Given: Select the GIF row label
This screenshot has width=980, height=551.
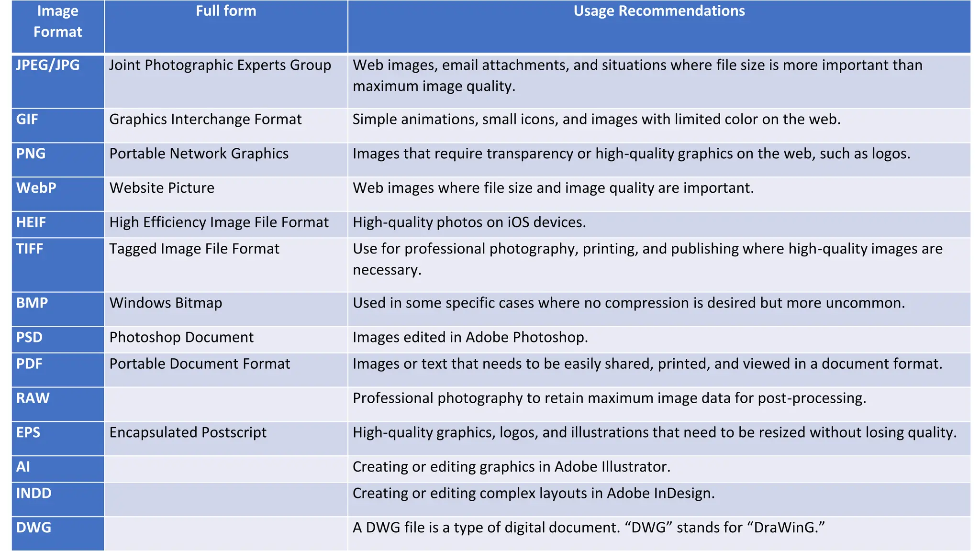Looking at the screenshot, I should click(27, 120).
